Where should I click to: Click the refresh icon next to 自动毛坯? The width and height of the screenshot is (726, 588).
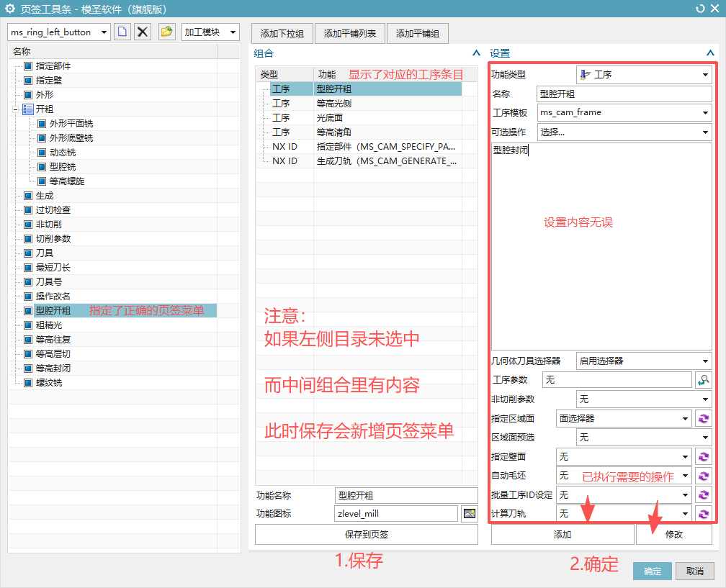(704, 476)
